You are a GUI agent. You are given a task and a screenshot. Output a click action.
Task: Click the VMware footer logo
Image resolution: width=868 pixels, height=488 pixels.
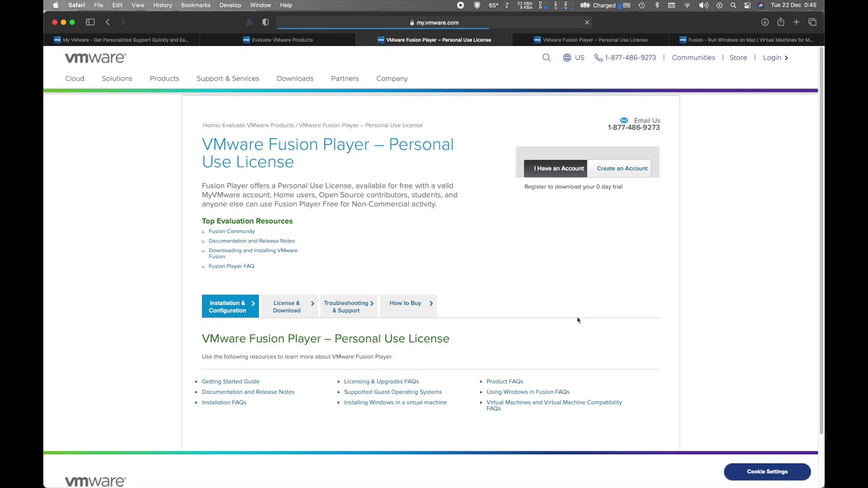click(95, 481)
